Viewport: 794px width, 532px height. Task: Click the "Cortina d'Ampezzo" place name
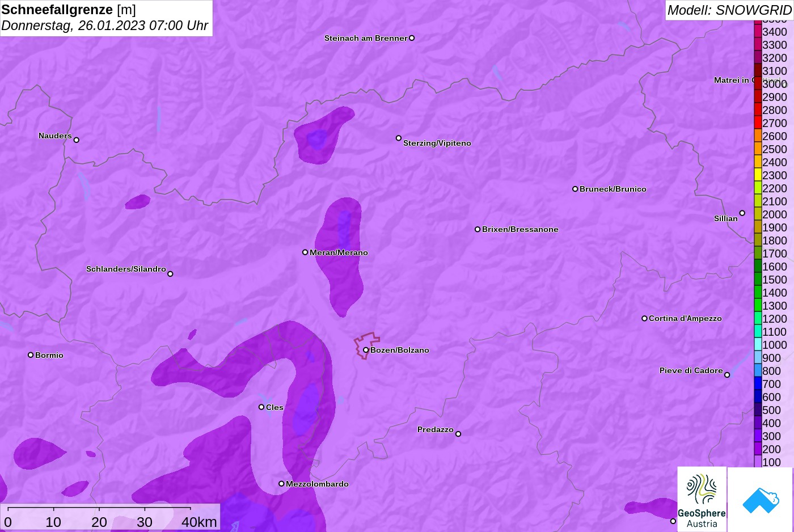[x=685, y=318]
